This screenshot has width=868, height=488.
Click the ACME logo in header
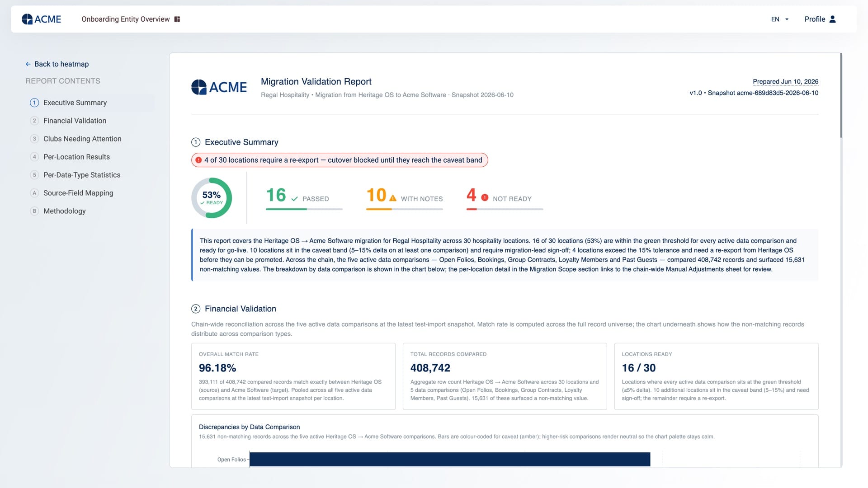(42, 19)
